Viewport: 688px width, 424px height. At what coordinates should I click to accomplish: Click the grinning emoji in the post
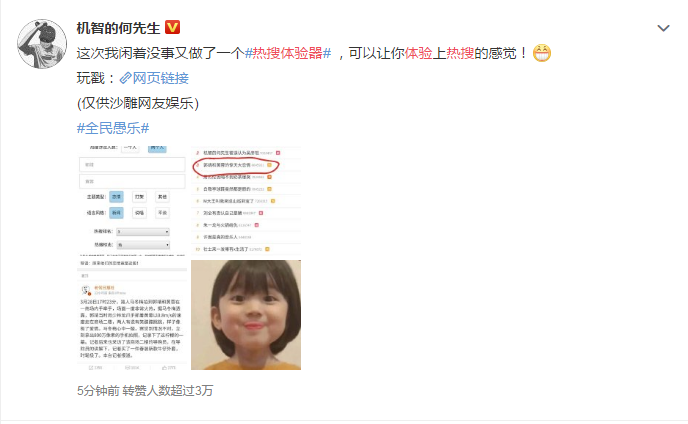pos(542,53)
